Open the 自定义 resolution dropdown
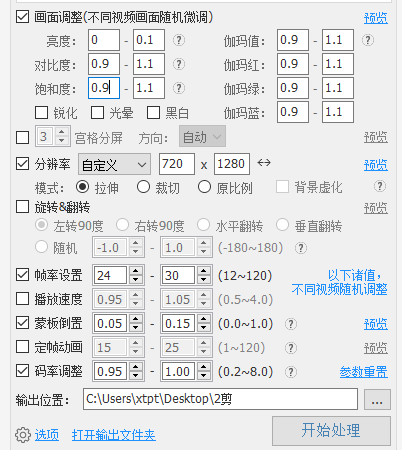Viewport: 402px width, 450px height. coord(114,164)
